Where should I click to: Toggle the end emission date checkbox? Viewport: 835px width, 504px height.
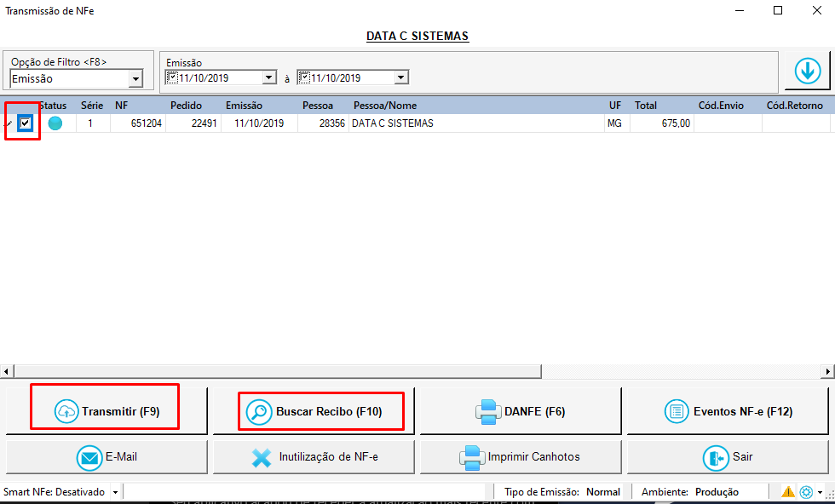[x=304, y=77]
